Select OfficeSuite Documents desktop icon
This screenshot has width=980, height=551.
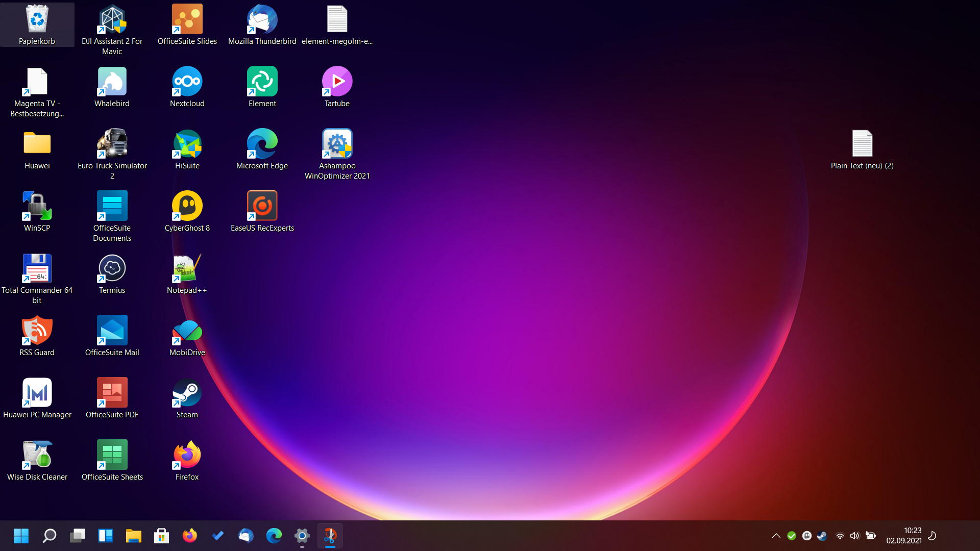(x=112, y=217)
